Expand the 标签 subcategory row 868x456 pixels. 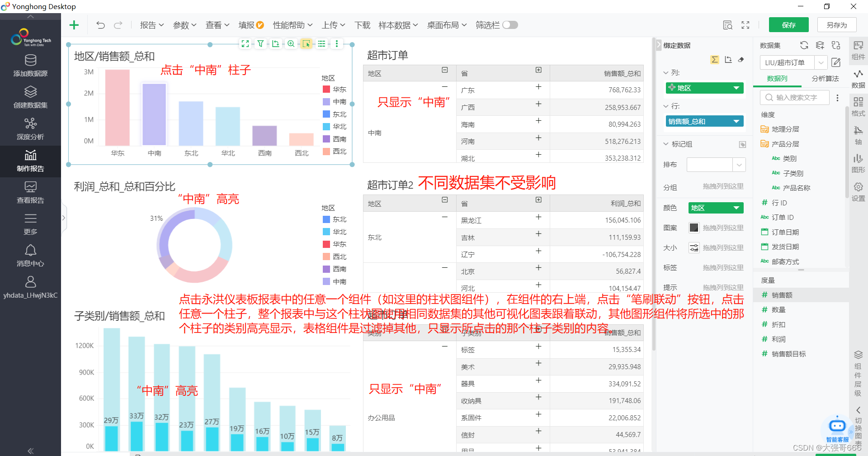pos(538,347)
